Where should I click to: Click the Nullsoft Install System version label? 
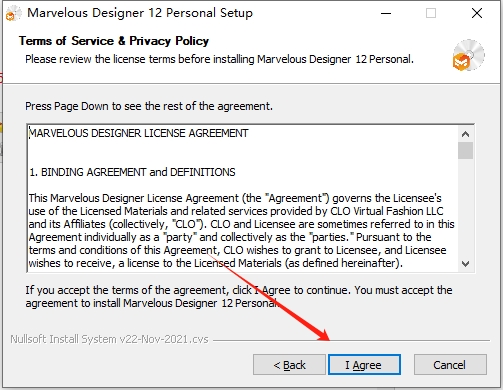click(109, 339)
